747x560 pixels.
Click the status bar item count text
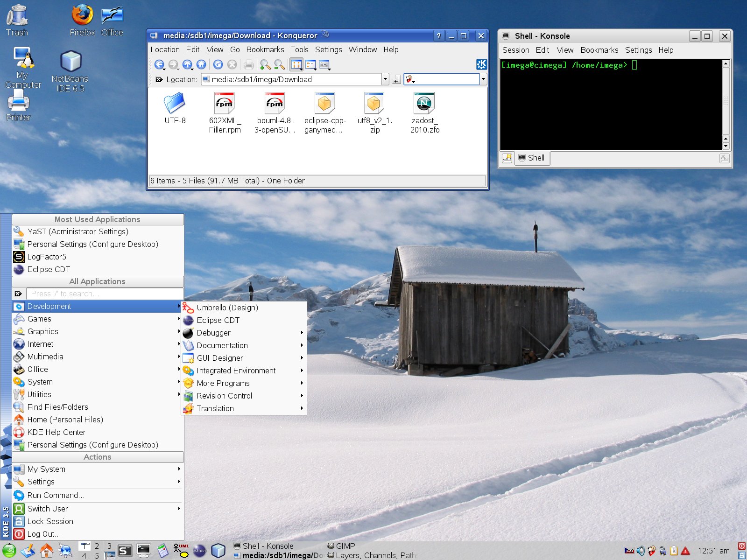227,181
